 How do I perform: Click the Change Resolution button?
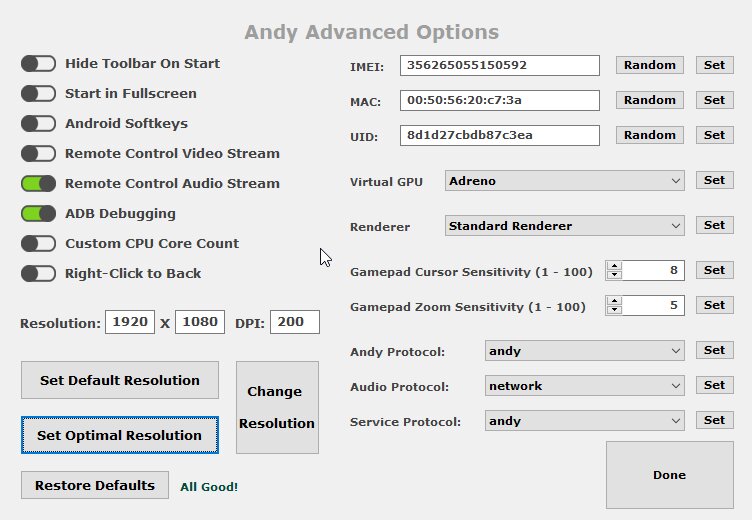(x=277, y=407)
